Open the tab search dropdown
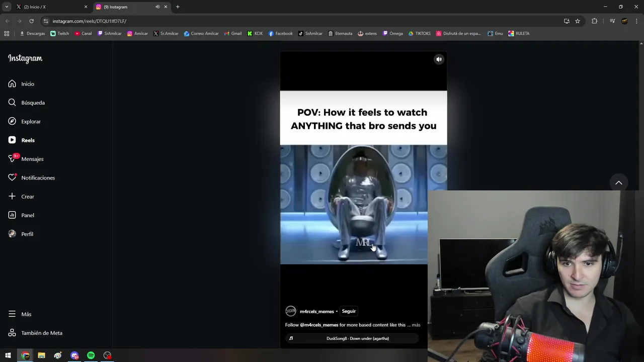The width and height of the screenshot is (644, 362). [7, 7]
